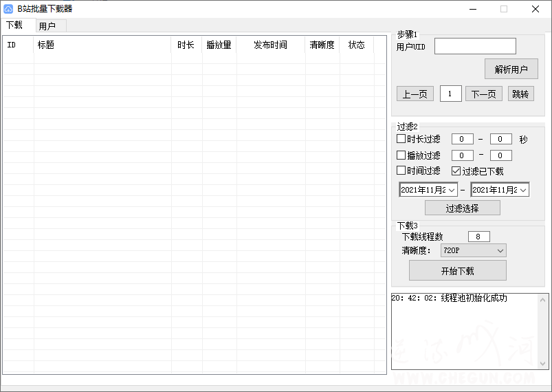
Task: Open the start date picker dropdown
Action: [452, 190]
